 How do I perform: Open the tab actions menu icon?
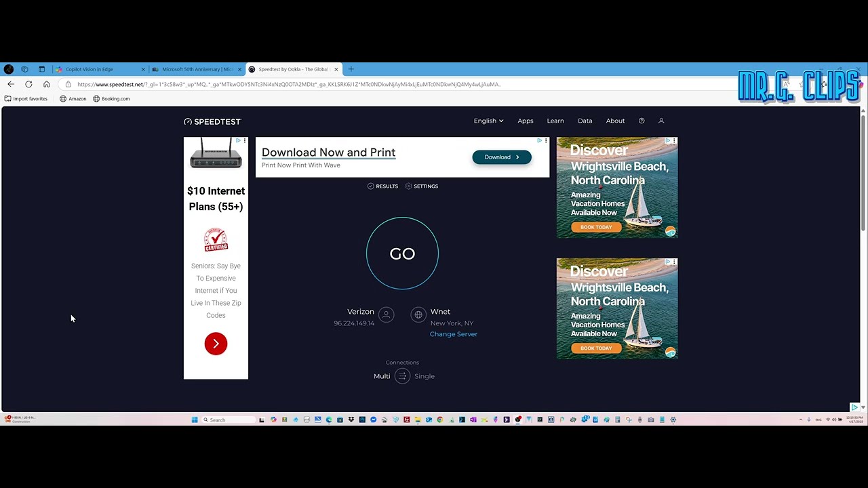41,69
